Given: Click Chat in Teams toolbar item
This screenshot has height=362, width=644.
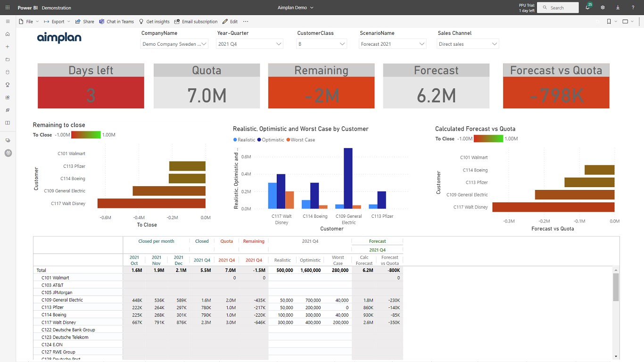Looking at the screenshot, I should [x=116, y=22].
